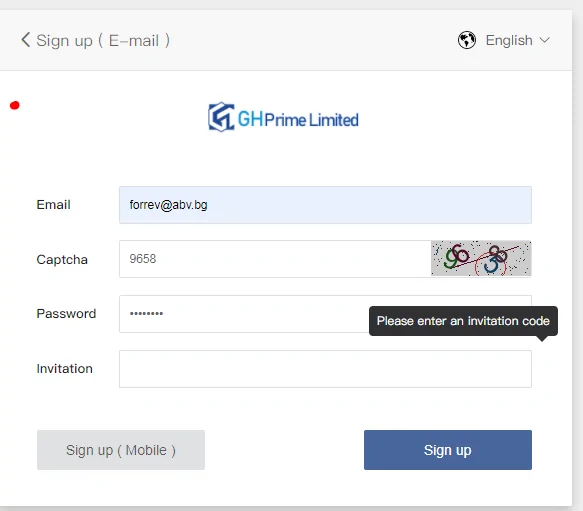
Task: Click the GH Prime Limited logo text
Action: click(298, 119)
